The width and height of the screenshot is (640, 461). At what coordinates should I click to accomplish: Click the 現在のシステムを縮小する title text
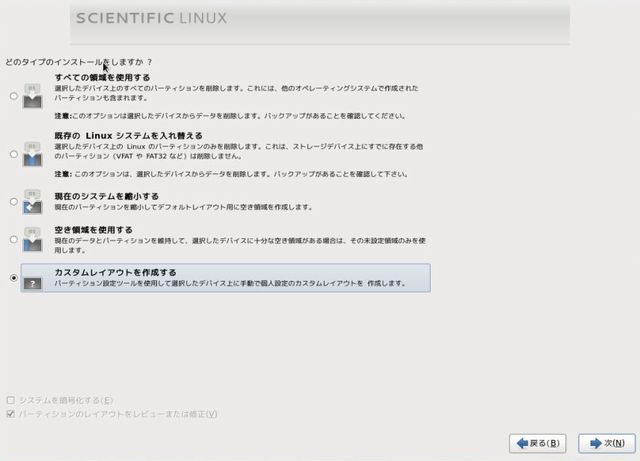tap(105, 195)
